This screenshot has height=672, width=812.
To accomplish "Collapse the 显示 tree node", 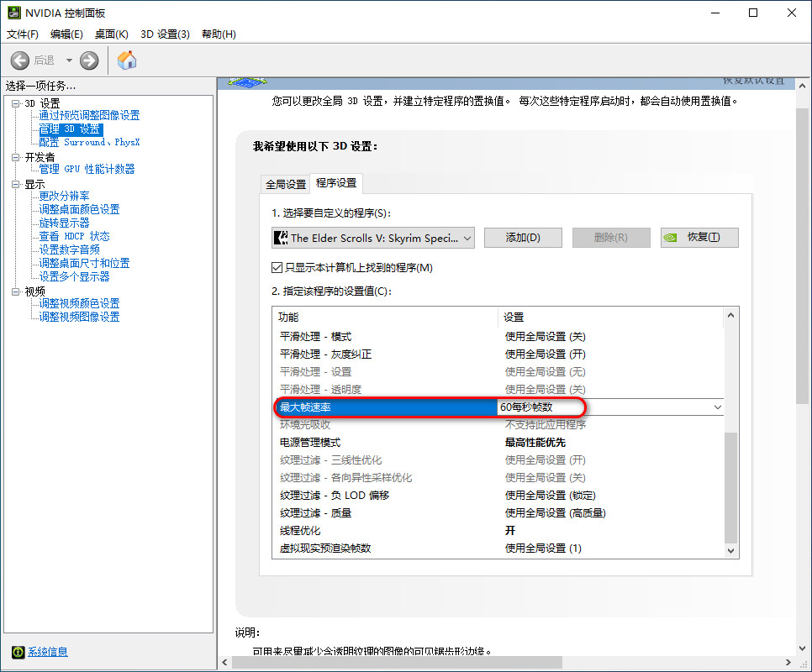I will tap(15, 184).
